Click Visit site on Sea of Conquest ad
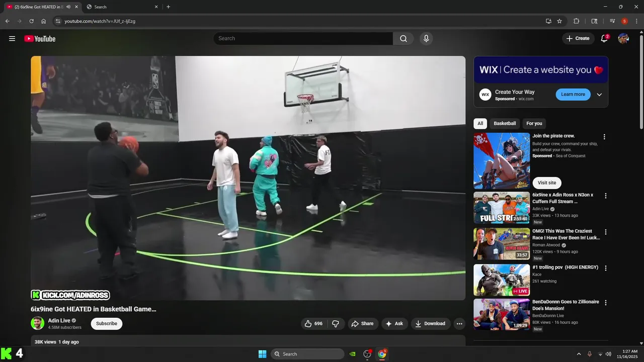This screenshot has height=362, width=644. (547, 183)
